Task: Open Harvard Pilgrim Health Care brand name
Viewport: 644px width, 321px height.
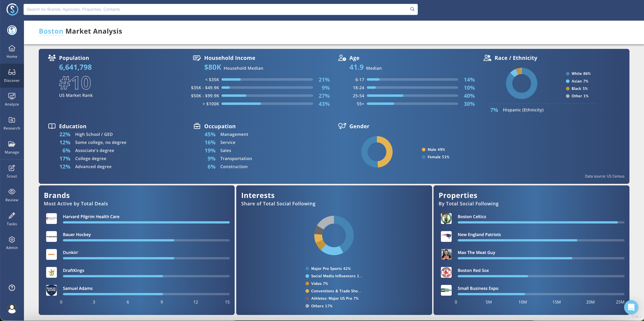Action: tap(91, 217)
